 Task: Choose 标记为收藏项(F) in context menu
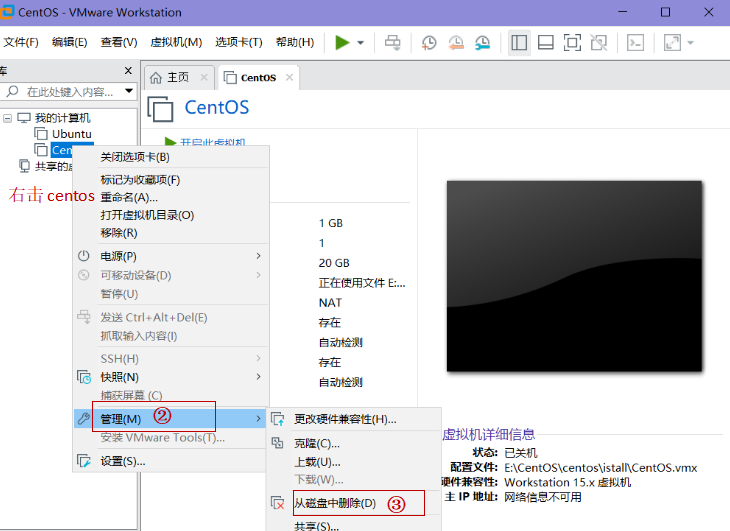click(x=171, y=180)
